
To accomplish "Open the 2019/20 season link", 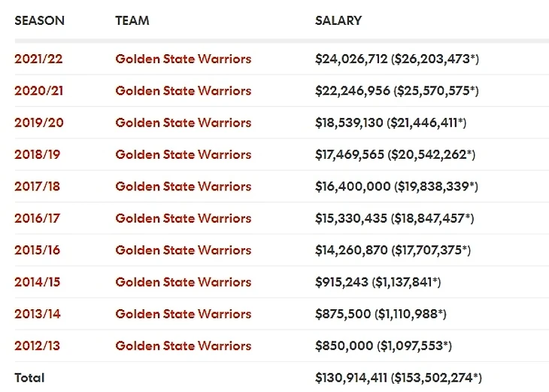I will pyautogui.click(x=38, y=123).
